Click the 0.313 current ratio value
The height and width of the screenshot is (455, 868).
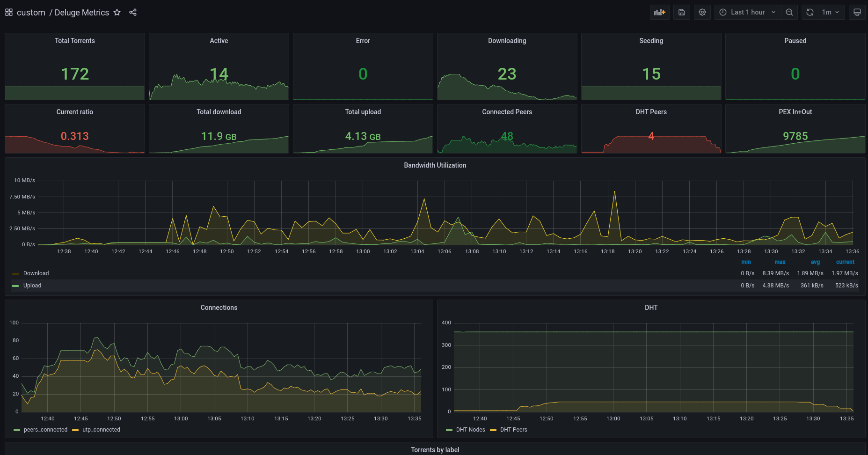pos(75,136)
